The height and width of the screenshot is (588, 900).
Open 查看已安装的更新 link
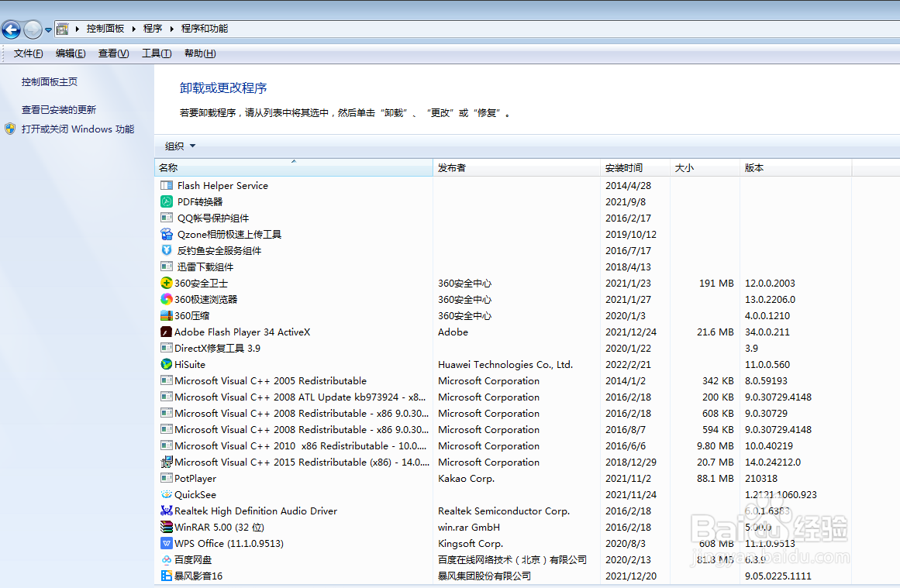click(59, 109)
